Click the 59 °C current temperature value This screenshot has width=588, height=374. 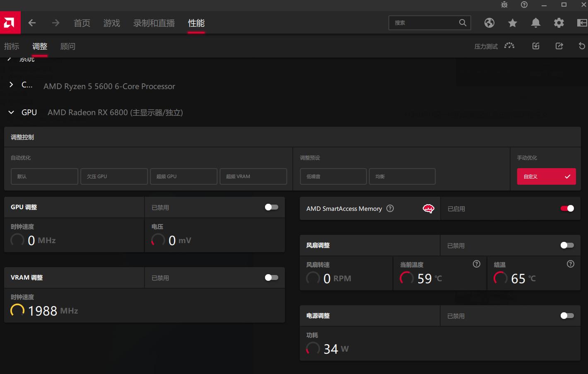(430, 278)
